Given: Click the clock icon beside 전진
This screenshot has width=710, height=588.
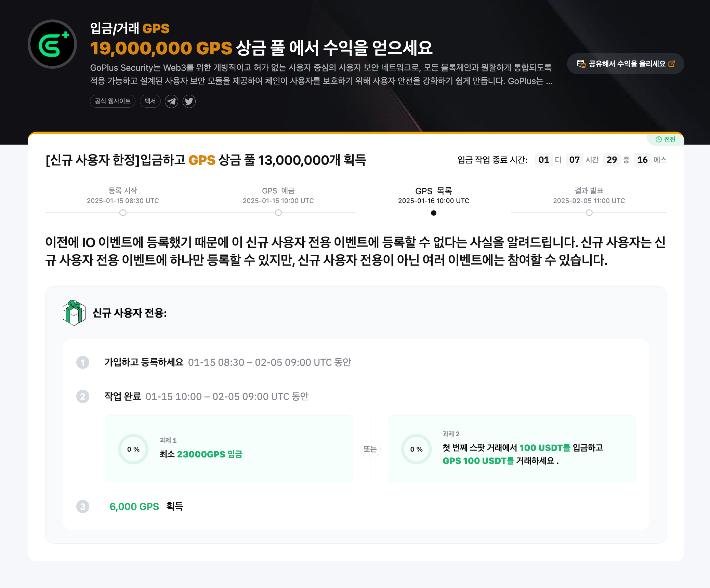Looking at the screenshot, I should [658, 139].
